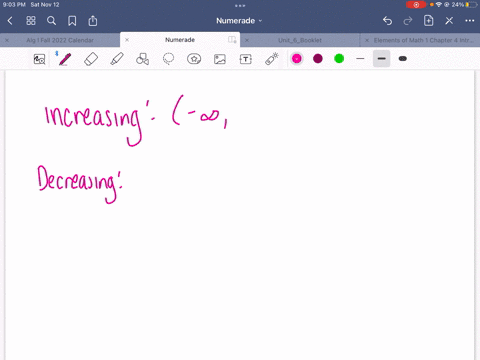
Task: Switch to the Unit_6_Booklet tab
Action: [x=300, y=40]
